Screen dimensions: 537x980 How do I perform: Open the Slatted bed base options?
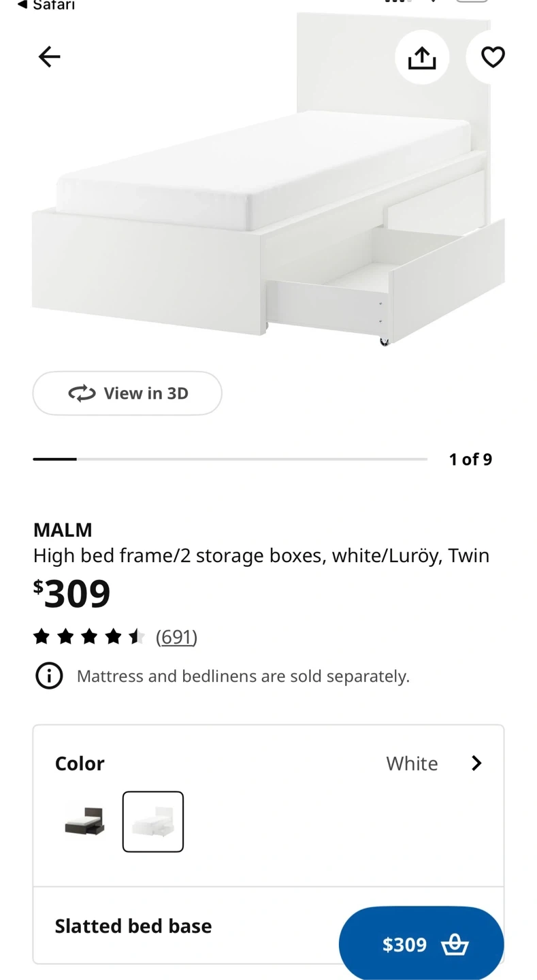click(x=268, y=926)
